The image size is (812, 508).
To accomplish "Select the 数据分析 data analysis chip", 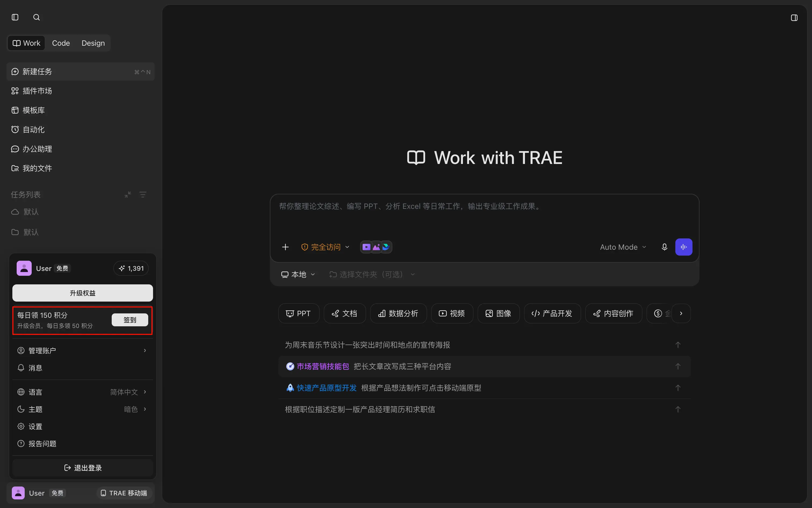I will point(398,313).
